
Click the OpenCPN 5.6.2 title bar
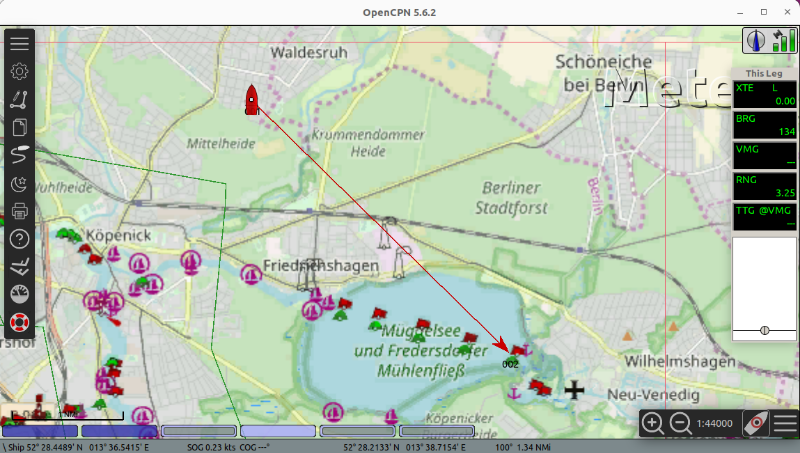click(x=399, y=12)
